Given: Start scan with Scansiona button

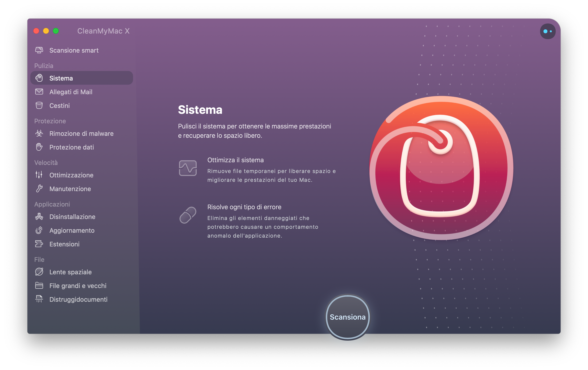Looking at the screenshot, I should 348,317.
